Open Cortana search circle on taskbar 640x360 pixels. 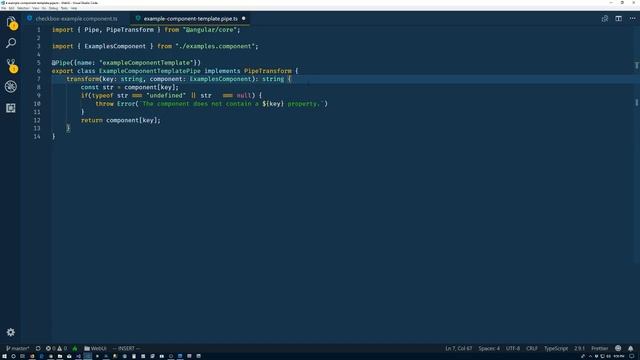click(x=13, y=356)
